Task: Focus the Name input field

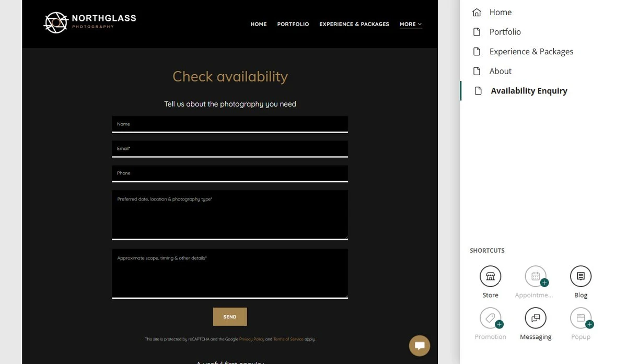Action: (230, 124)
